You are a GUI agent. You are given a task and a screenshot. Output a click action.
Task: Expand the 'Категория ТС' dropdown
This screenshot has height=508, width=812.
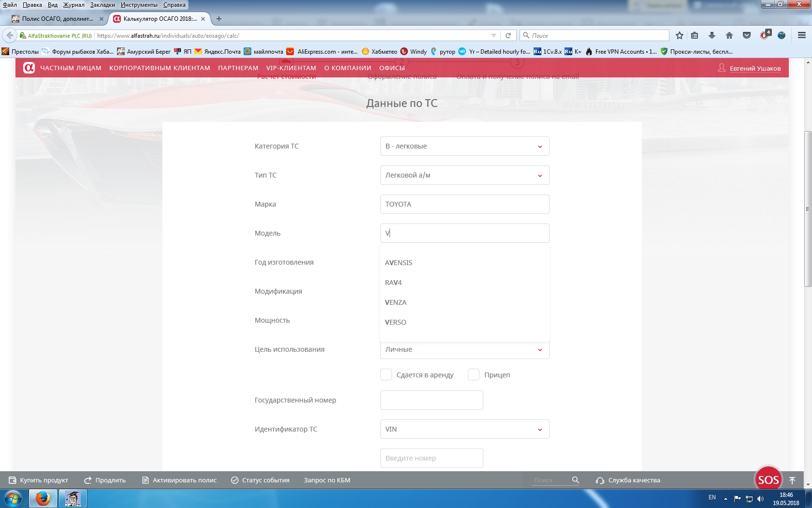(464, 146)
